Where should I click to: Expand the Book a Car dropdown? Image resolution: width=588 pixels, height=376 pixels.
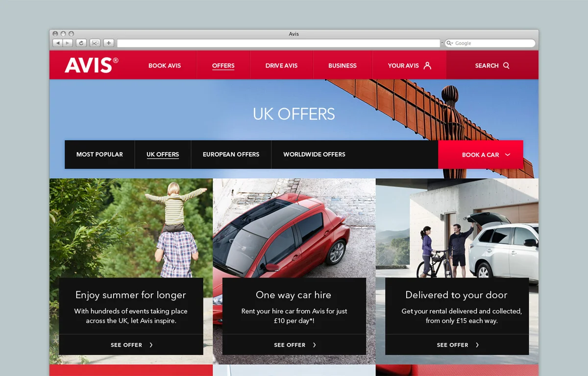[x=481, y=155]
